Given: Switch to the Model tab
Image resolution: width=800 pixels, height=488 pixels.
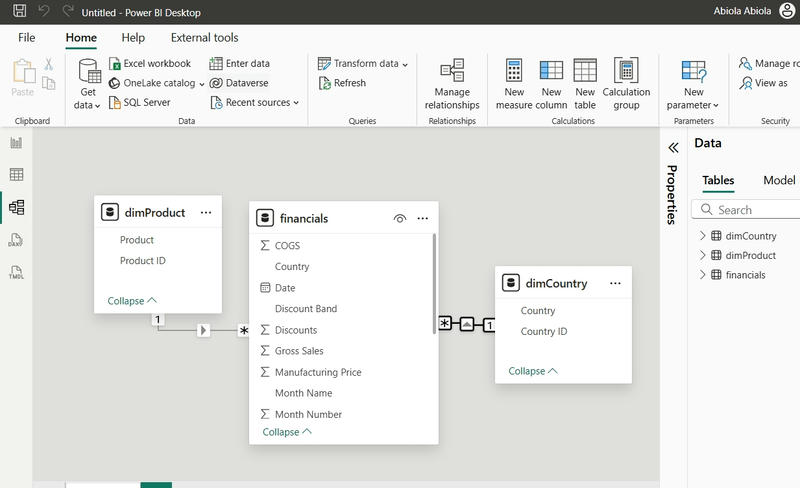Looking at the screenshot, I should pyautogui.click(x=779, y=181).
